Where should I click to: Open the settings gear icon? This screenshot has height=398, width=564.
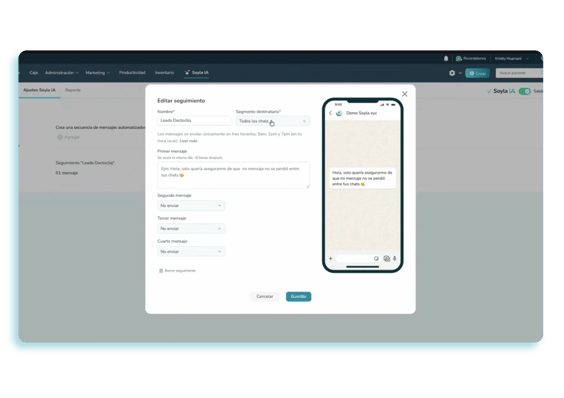(x=452, y=73)
